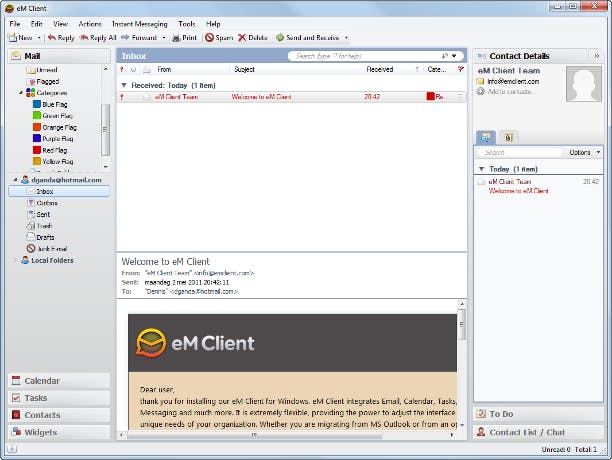Open the inbox search options dropdown
This screenshot has height=460, width=612.
click(x=454, y=56)
